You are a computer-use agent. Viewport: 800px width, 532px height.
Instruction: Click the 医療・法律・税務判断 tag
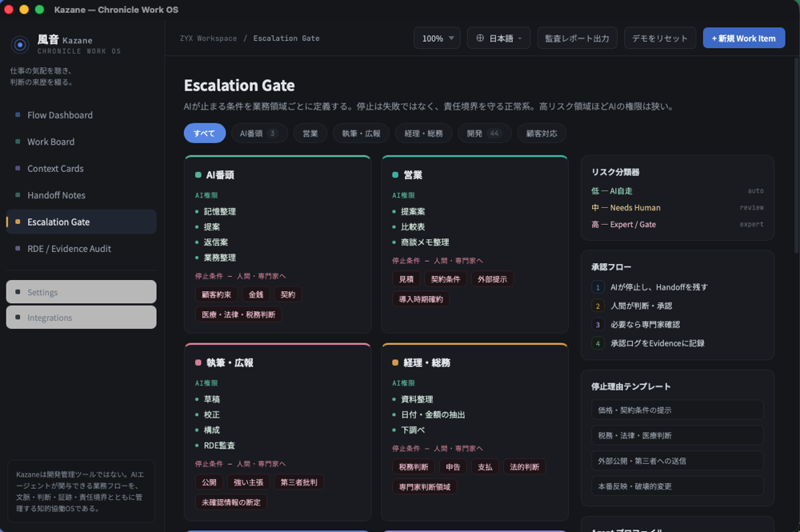(x=238, y=314)
